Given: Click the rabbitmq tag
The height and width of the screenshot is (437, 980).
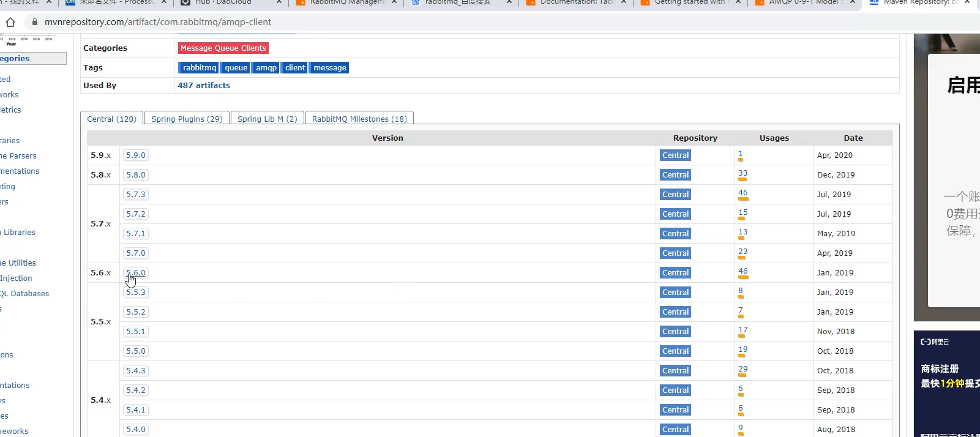Looking at the screenshot, I should click(x=199, y=68).
